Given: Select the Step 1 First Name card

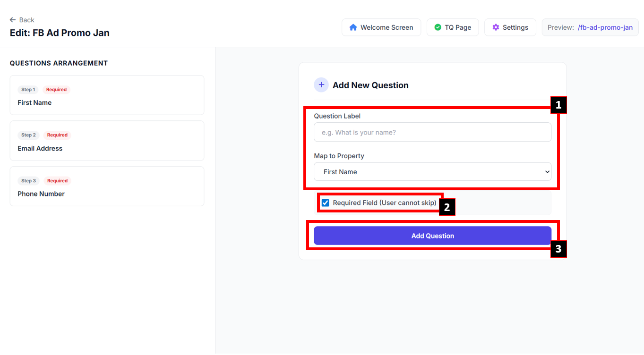Looking at the screenshot, I should click(107, 95).
